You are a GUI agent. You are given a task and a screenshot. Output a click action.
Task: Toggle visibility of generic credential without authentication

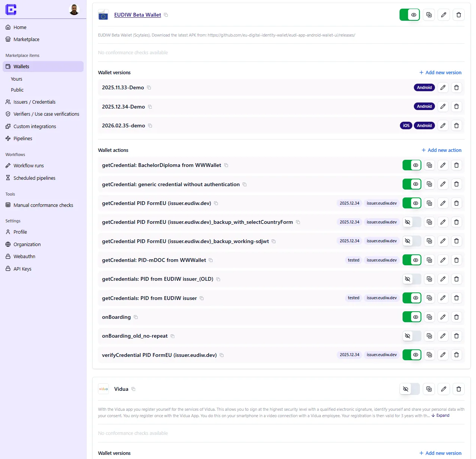click(412, 184)
